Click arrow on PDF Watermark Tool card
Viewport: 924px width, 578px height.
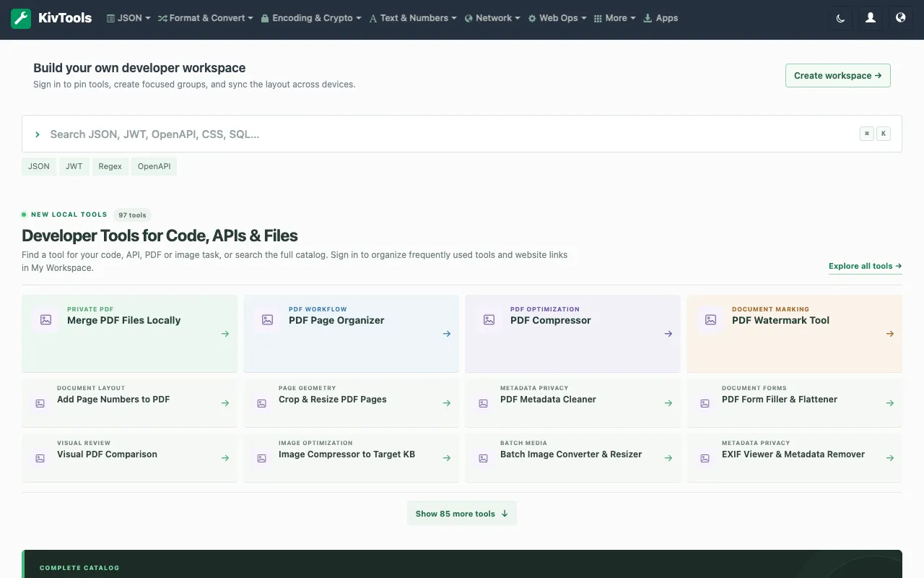pos(890,334)
